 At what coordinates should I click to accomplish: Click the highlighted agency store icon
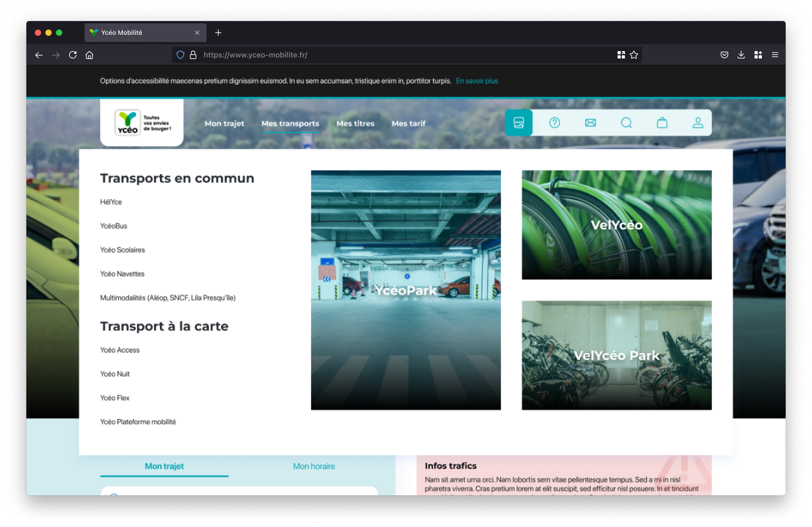tap(519, 123)
